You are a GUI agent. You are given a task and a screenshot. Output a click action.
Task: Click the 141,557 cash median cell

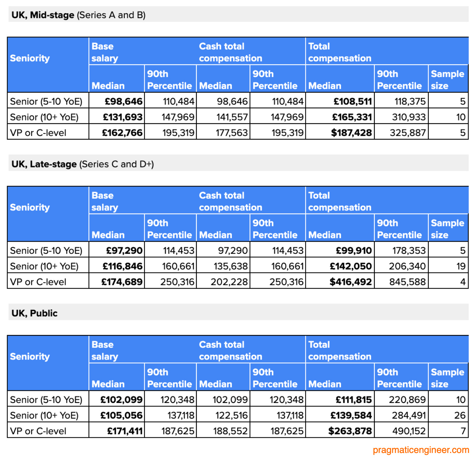pos(223,117)
